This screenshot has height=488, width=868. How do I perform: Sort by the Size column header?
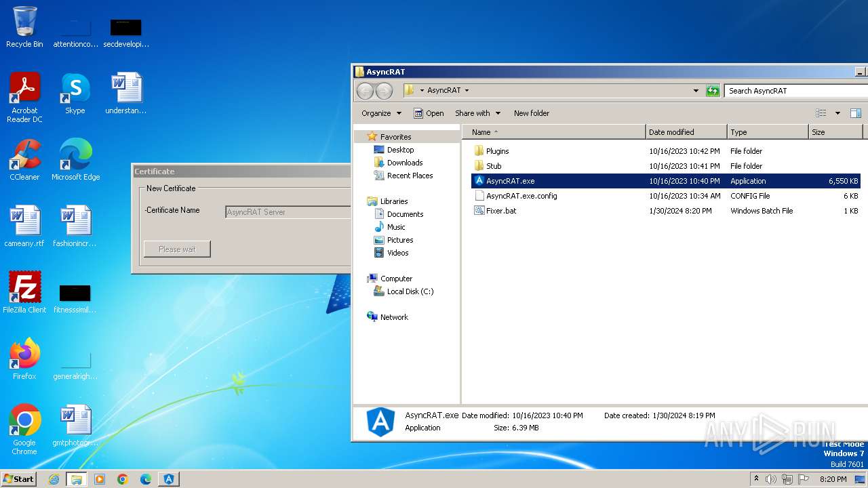(x=835, y=132)
